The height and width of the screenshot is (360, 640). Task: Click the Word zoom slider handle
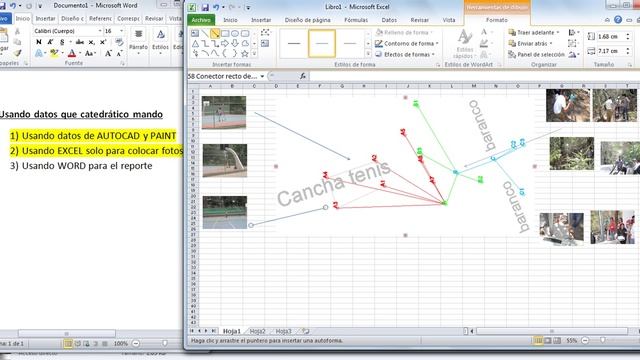(165, 344)
